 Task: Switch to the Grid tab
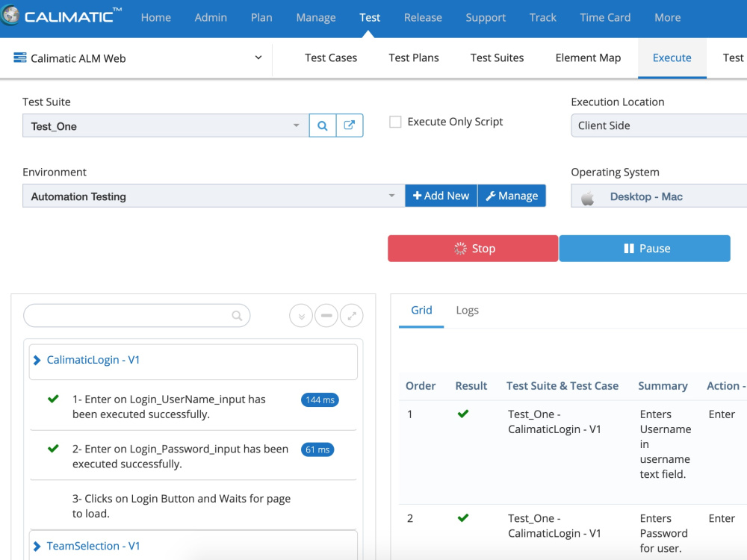[x=421, y=310]
